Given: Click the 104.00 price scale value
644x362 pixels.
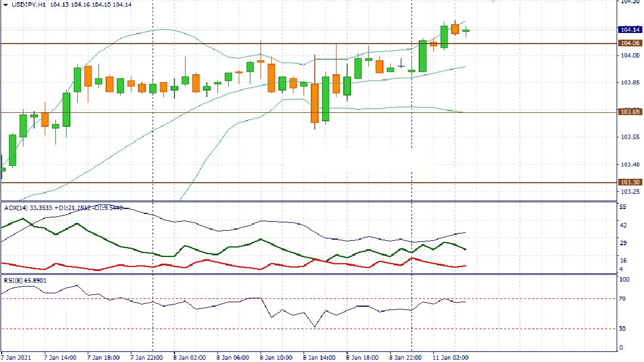Looking at the screenshot, I should coord(629,55).
